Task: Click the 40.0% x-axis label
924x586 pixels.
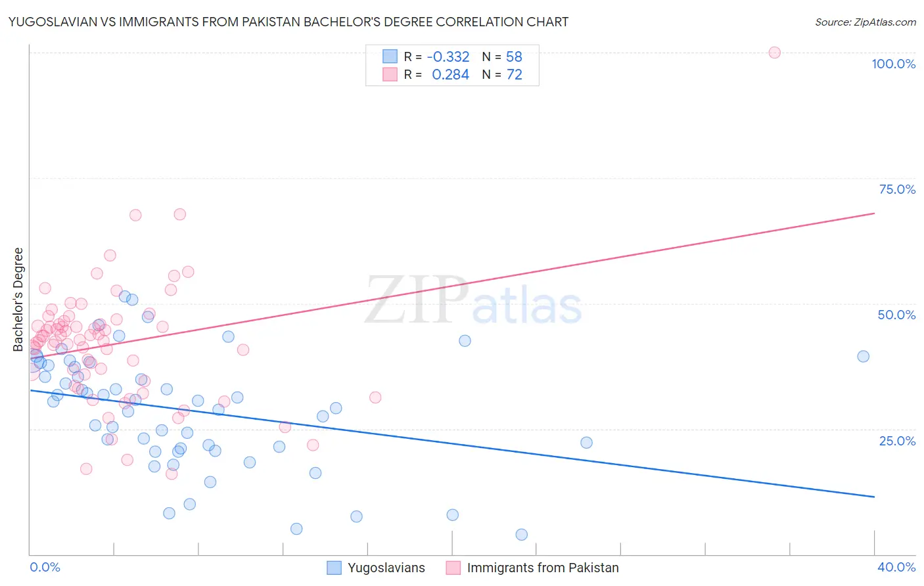Action: pos(896,568)
